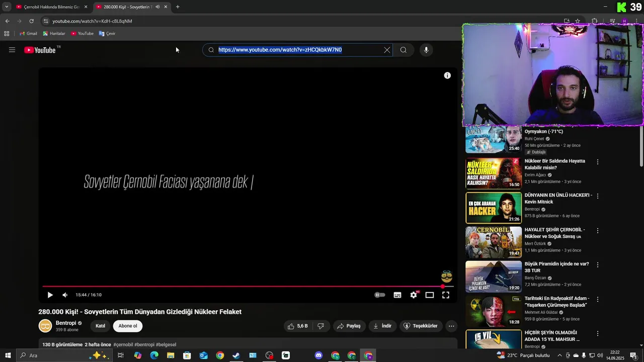Open the Tarihteki En Radyoaktif Adam thumbnail
The height and width of the screenshot is (362, 644).
coord(494,311)
